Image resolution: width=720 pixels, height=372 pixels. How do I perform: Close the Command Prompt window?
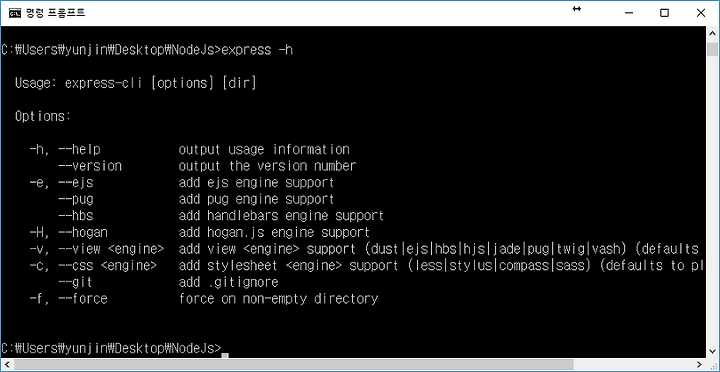tap(701, 13)
